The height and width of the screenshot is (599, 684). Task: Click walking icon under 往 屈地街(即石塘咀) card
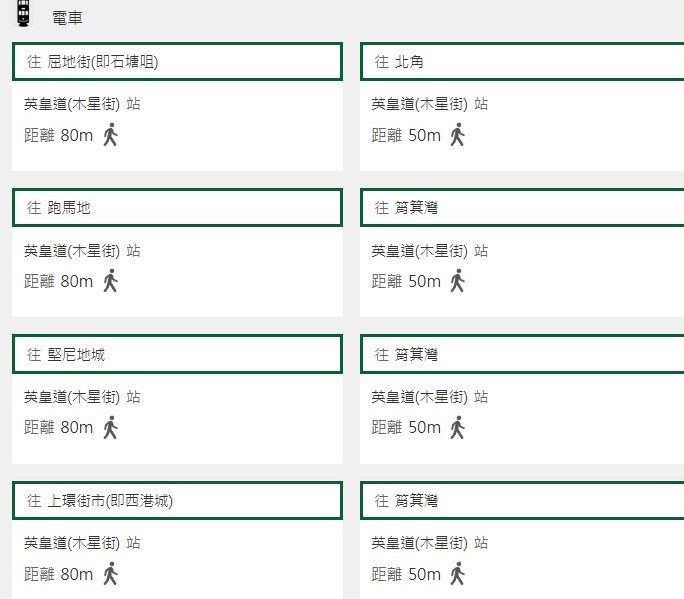(x=110, y=134)
